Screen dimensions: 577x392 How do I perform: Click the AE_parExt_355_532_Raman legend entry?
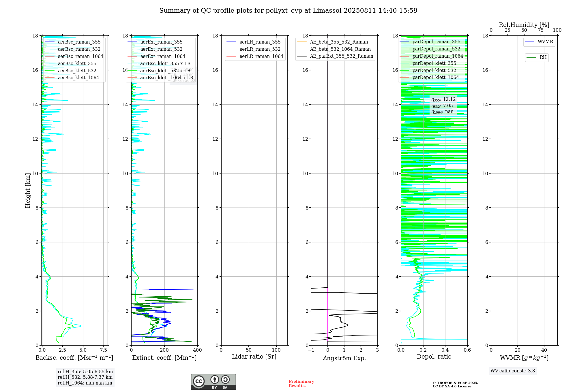[335, 56]
